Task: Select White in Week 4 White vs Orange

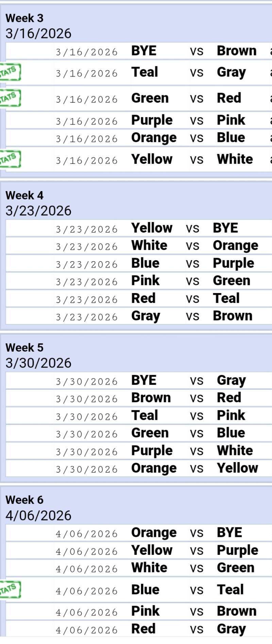Action: (x=149, y=245)
